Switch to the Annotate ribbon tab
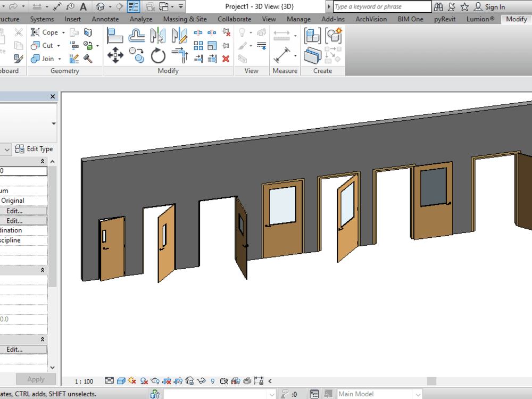 105,19
